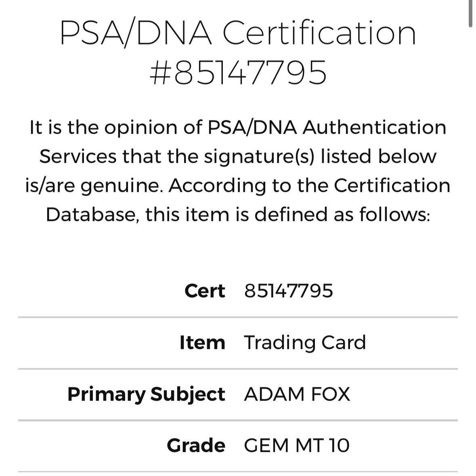476x476 pixels.
Task: Select the certification number #85147795 in the title
Action: point(238,73)
